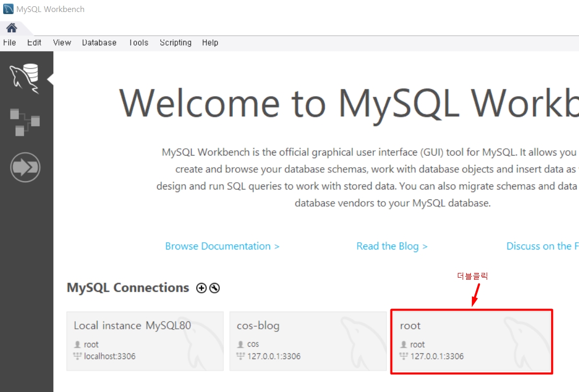The width and height of the screenshot is (579, 392).
Task: Click the user icon in the cos-blog tile
Action: [240, 345]
